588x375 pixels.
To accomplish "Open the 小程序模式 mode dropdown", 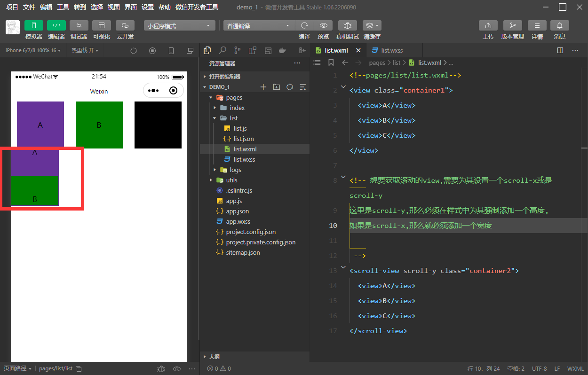I will [179, 26].
